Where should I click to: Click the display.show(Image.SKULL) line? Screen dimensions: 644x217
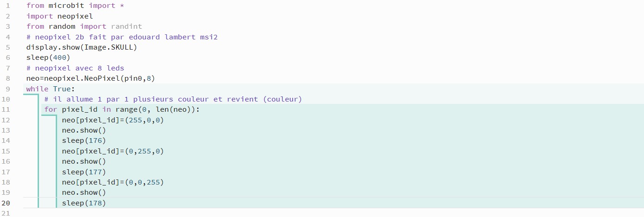pyautogui.click(x=82, y=47)
